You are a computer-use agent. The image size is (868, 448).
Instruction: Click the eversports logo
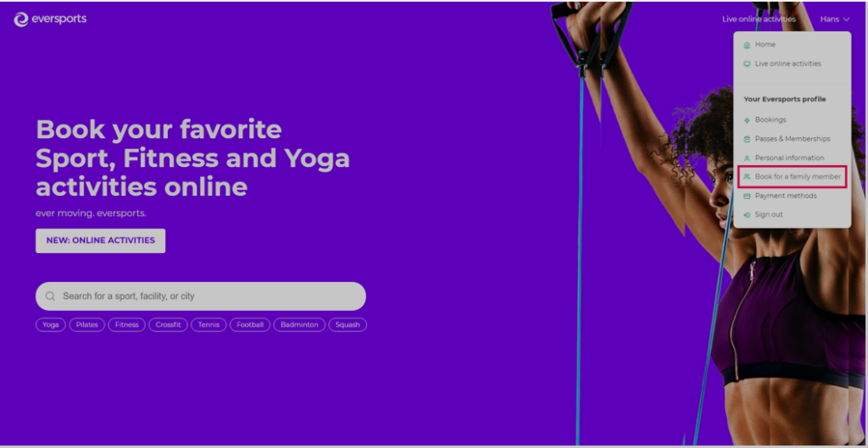50,19
